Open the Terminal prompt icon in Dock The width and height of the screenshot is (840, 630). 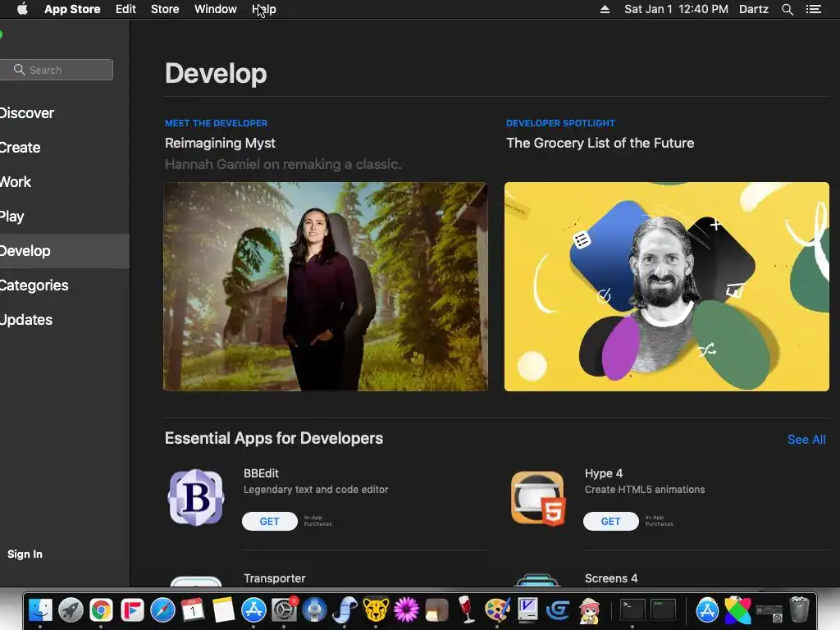(632, 609)
